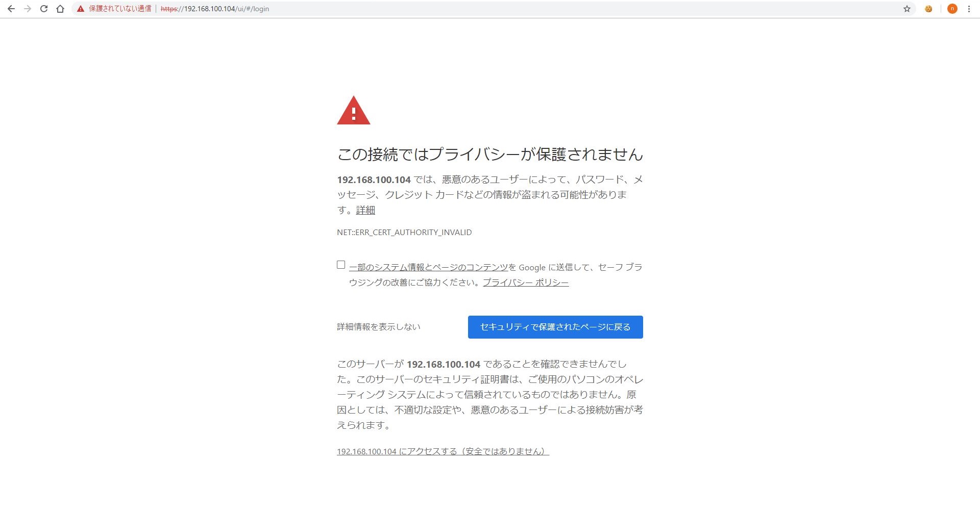This screenshot has height=513, width=980.
Task: Click the browser forward arrow
Action: click(28, 9)
